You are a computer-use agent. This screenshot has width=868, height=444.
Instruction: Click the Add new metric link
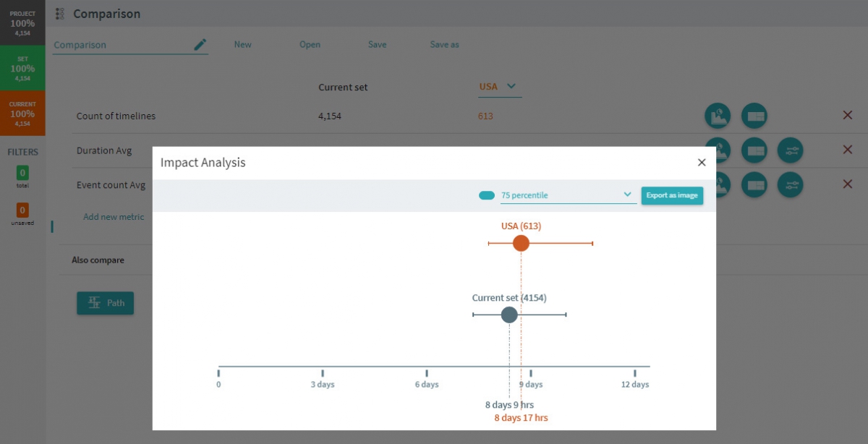(114, 216)
